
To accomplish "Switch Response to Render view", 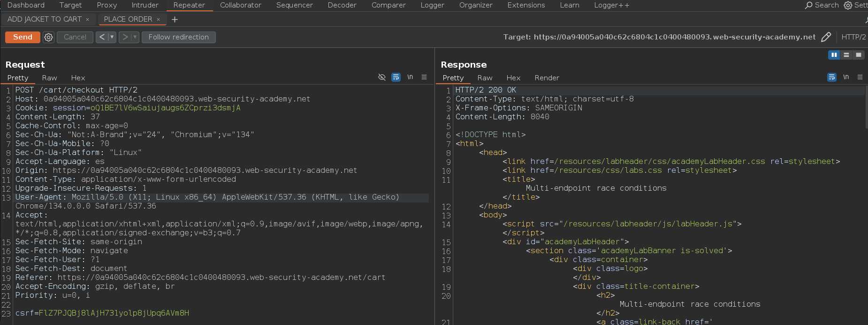I will [x=547, y=78].
